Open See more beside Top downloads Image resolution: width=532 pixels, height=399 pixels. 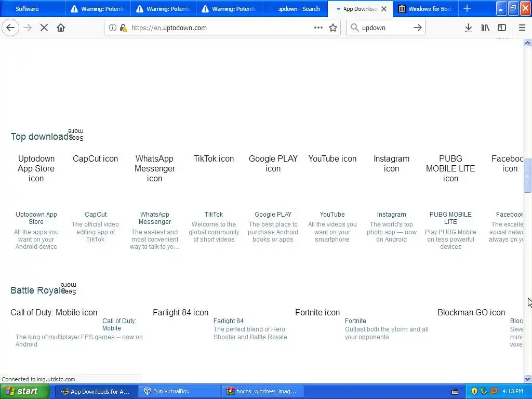click(x=76, y=135)
